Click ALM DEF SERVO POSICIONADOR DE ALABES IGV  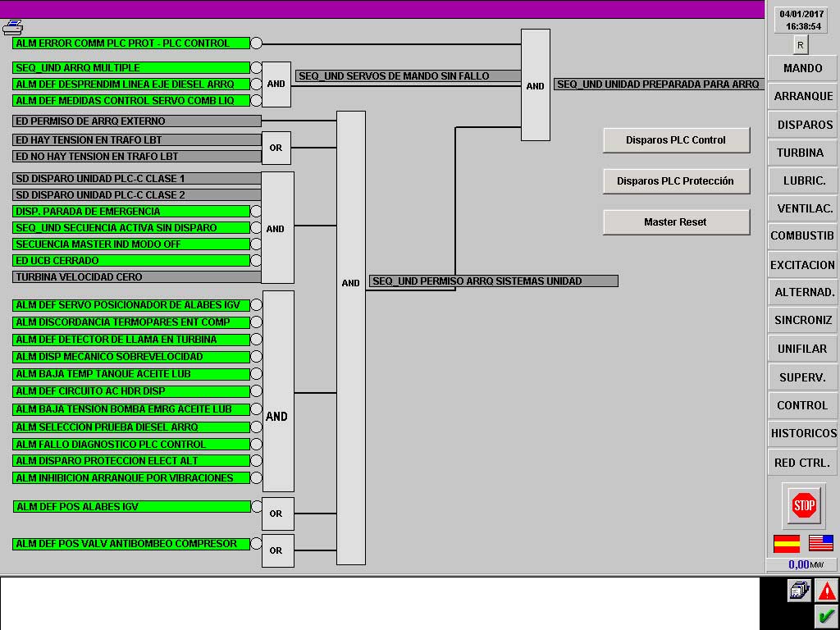tap(131, 305)
